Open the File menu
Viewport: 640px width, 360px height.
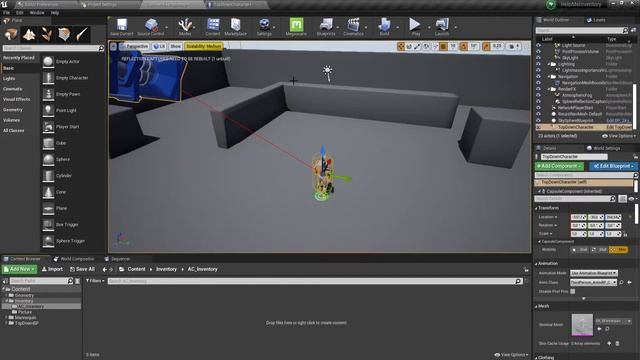[7, 13]
